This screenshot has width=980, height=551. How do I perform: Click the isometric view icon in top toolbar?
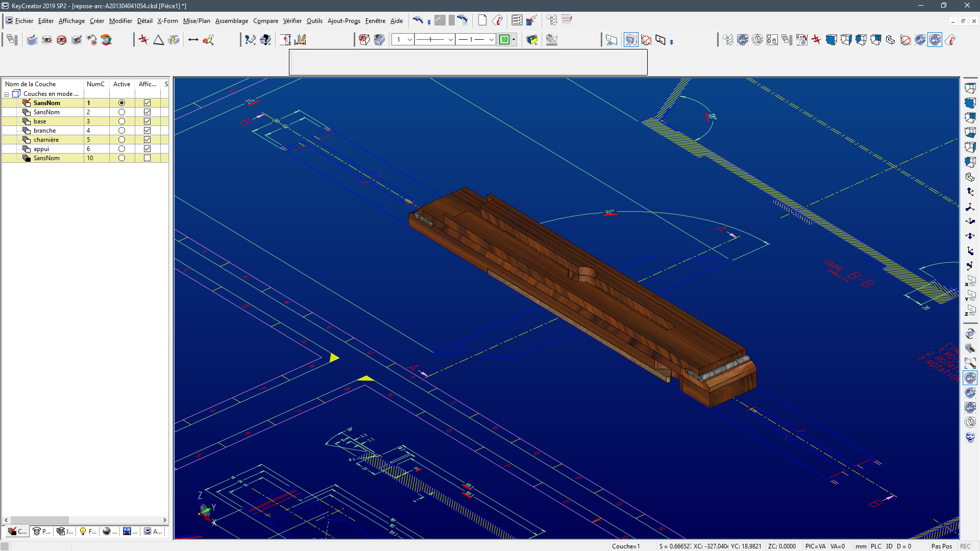pyautogui.click(x=891, y=40)
